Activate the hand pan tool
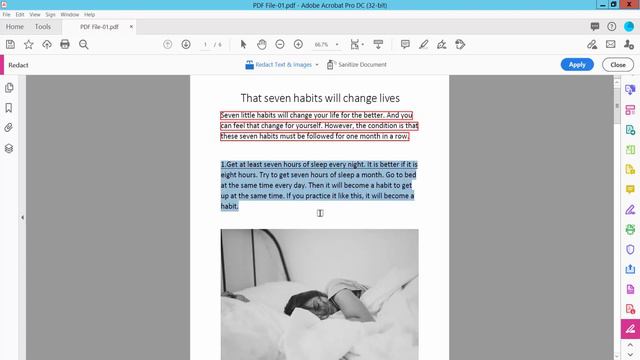Viewport: 640px width, 360px height. [x=262, y=44]
